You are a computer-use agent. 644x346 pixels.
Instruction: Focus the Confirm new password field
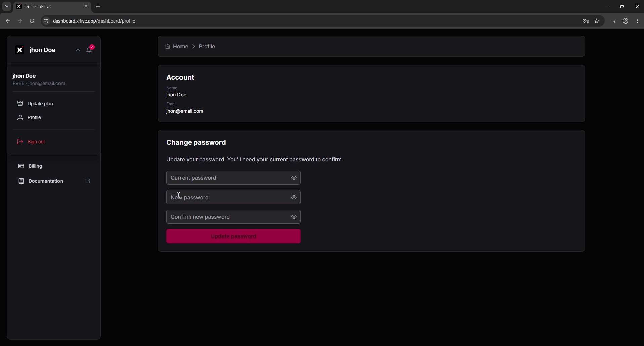pos(233,217)
